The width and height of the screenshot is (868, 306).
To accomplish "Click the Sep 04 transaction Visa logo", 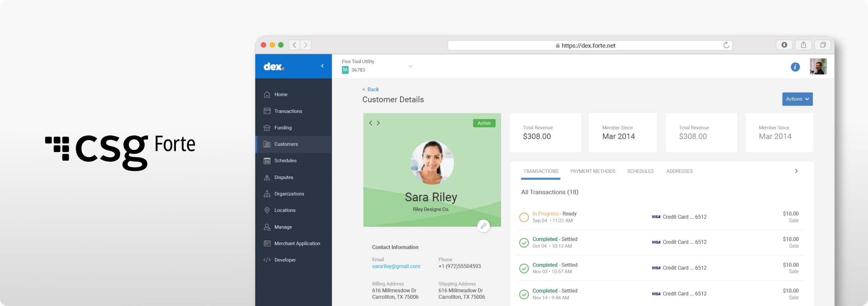I will click(x=656, y=217).
